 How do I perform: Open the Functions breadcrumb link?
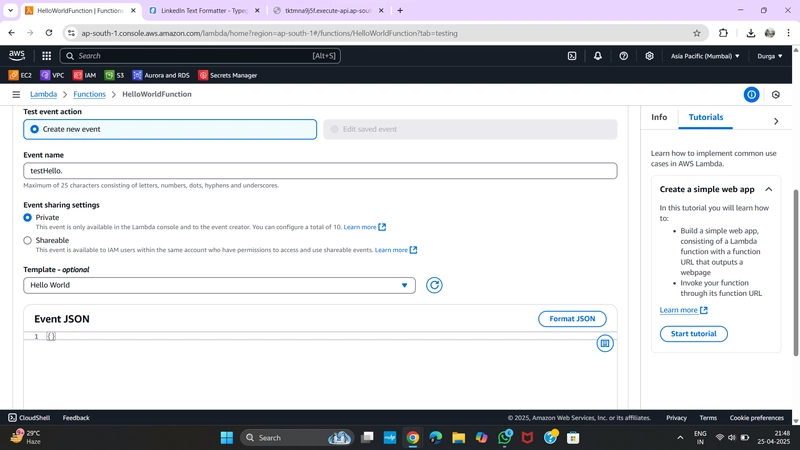tap(89, 94)
